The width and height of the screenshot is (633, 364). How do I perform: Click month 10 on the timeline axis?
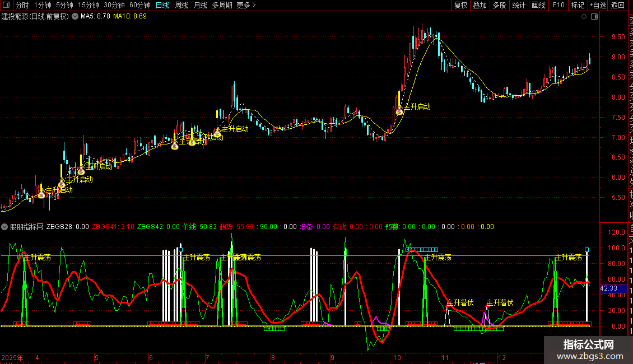397,357
